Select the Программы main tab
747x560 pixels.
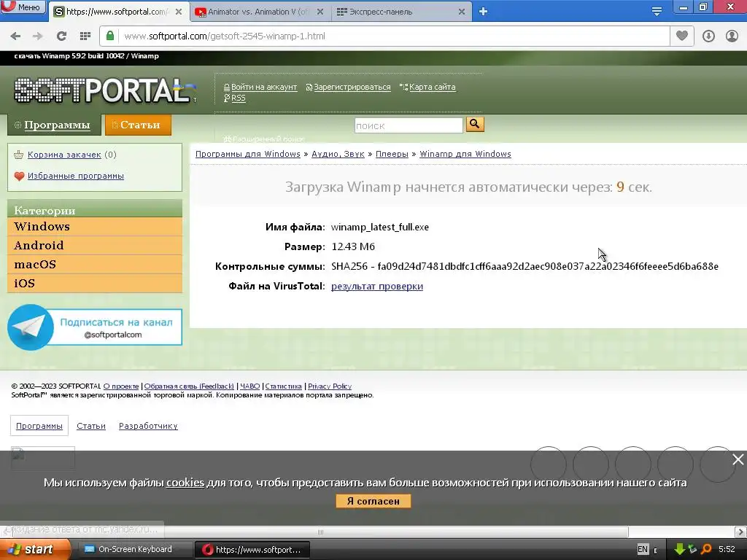point(54,125)
